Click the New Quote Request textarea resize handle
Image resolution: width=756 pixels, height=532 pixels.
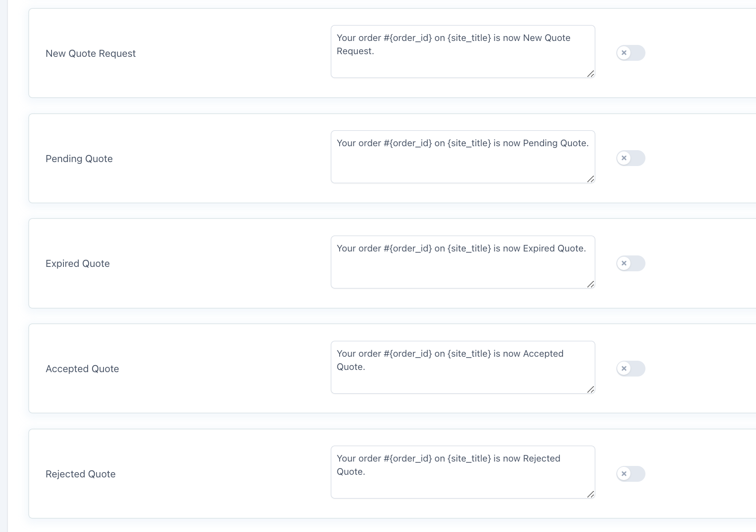(591, 74)
